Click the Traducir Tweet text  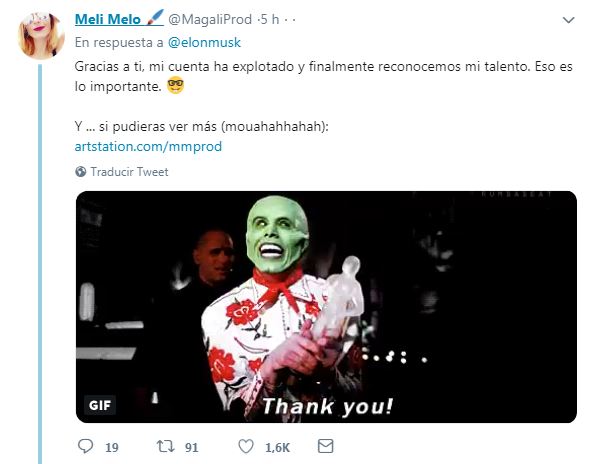pyautogui.click(x=129, y=172)
